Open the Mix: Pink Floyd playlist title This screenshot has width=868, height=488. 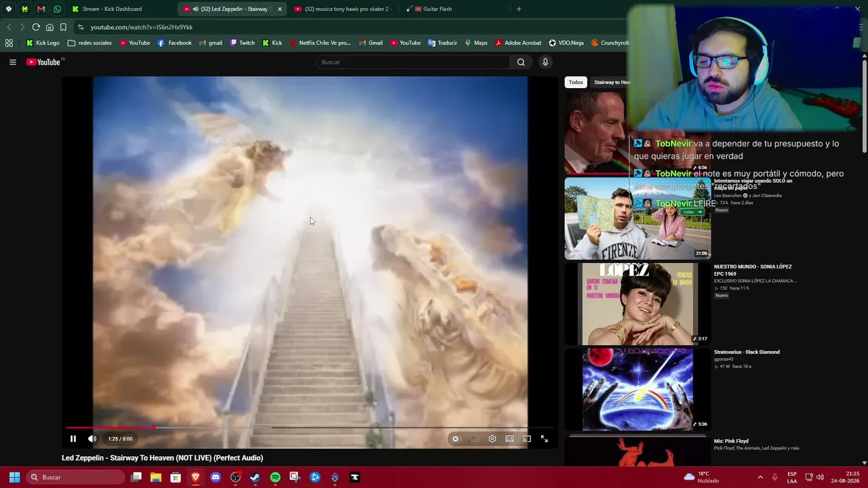coord(731,441)
